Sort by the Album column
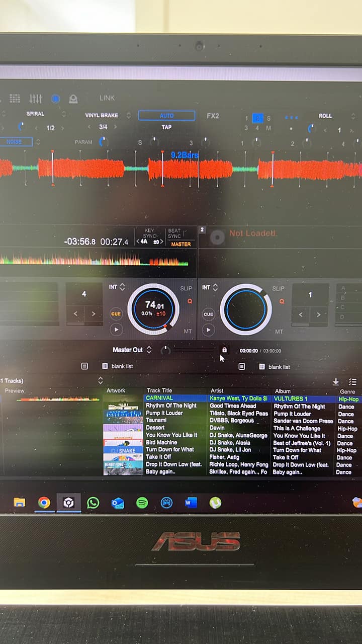 point(283,391)
